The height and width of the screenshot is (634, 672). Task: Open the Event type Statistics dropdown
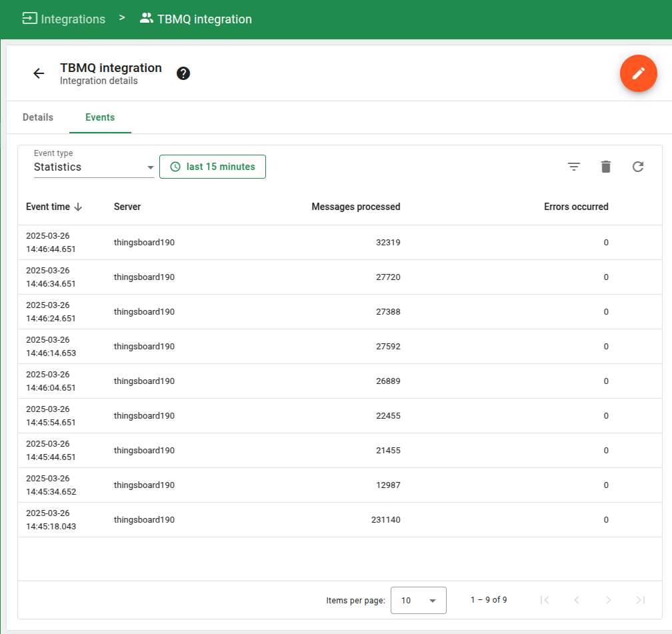pyautogui.click(x=94, y=167)
